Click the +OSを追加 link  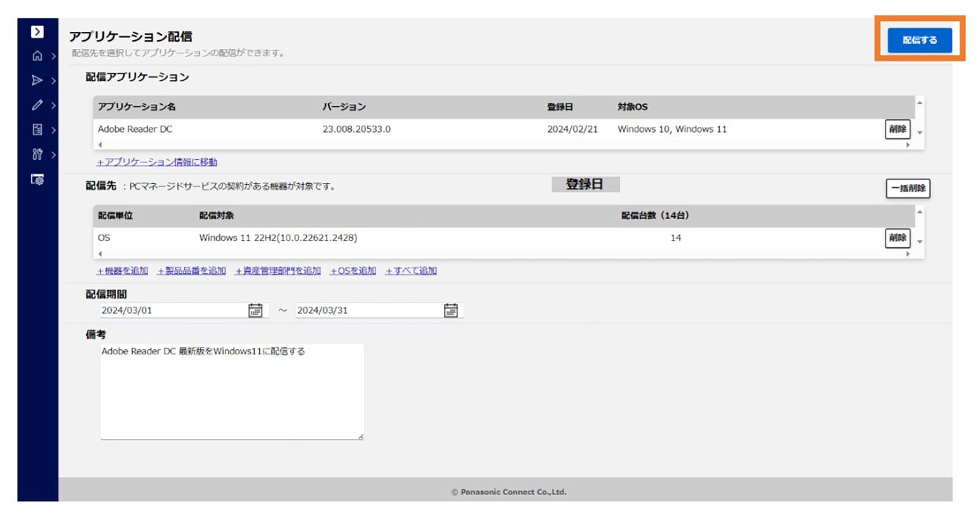click(x=353, y=271)
